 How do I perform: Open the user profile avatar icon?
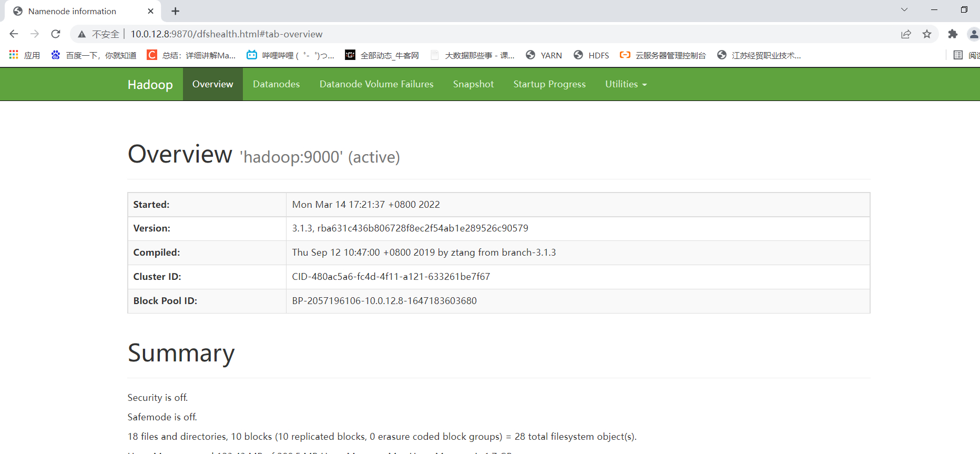point(974,34)
